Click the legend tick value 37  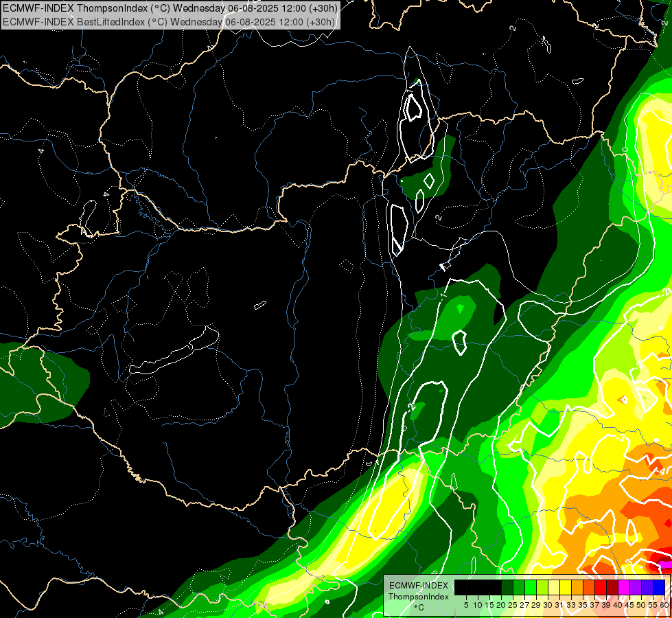pyautogui.click(x=595, y=605)
